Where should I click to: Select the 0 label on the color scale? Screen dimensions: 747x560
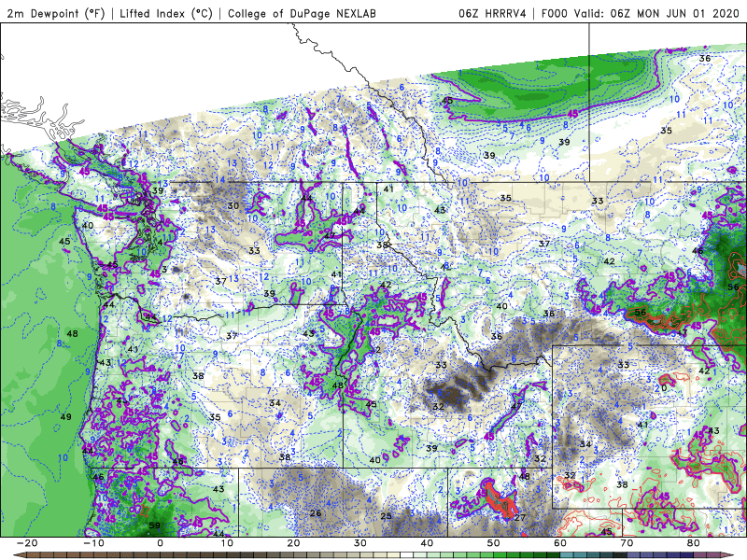160,543
